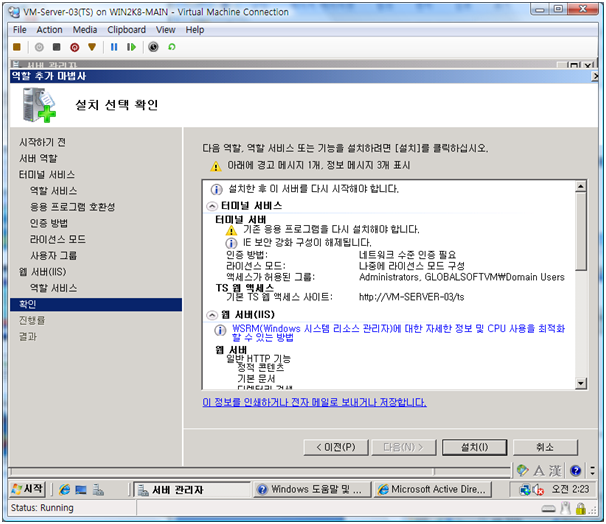Click the keyboard/drive icon in status bar
Image resolution: width=606 pixels, height=524 pixels.
[x=548, y=509]
